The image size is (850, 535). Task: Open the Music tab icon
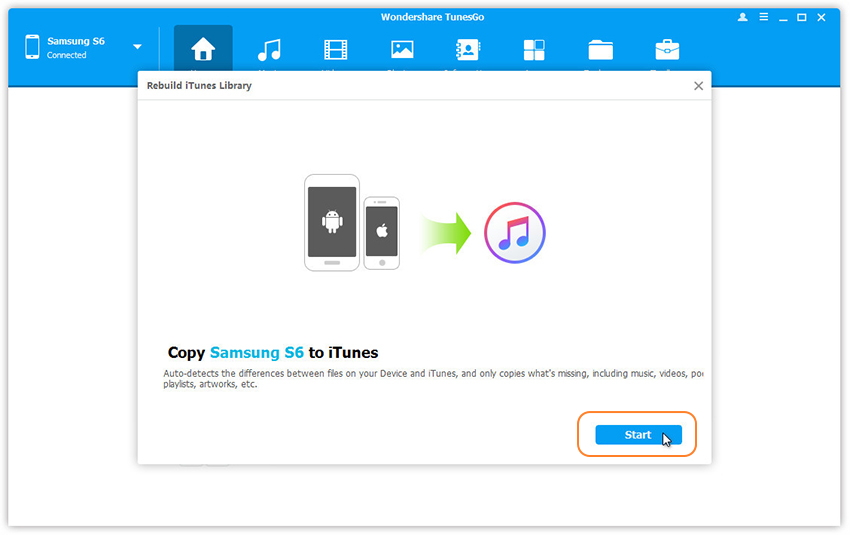(268, 50)
